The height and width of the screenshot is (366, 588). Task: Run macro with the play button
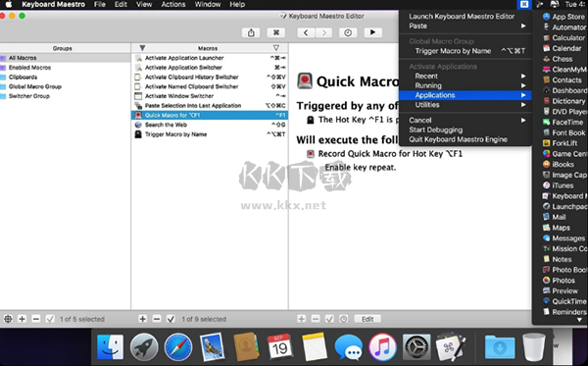372,32
